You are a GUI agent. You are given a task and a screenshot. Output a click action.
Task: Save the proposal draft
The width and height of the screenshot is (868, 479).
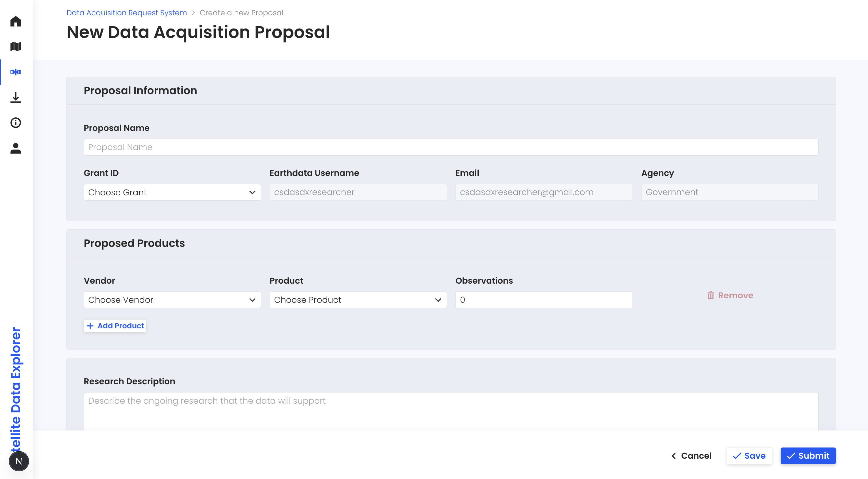coord(749,456)
